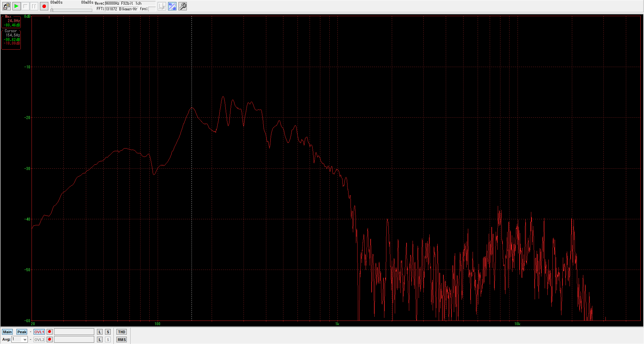Click the 100 frequency axis label

point(157,324)
